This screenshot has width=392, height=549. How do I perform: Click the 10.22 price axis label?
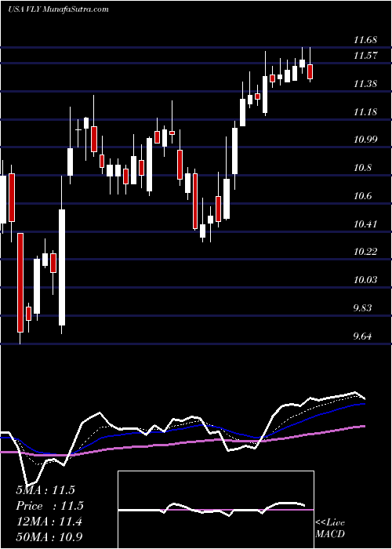(x=365, y=252)
